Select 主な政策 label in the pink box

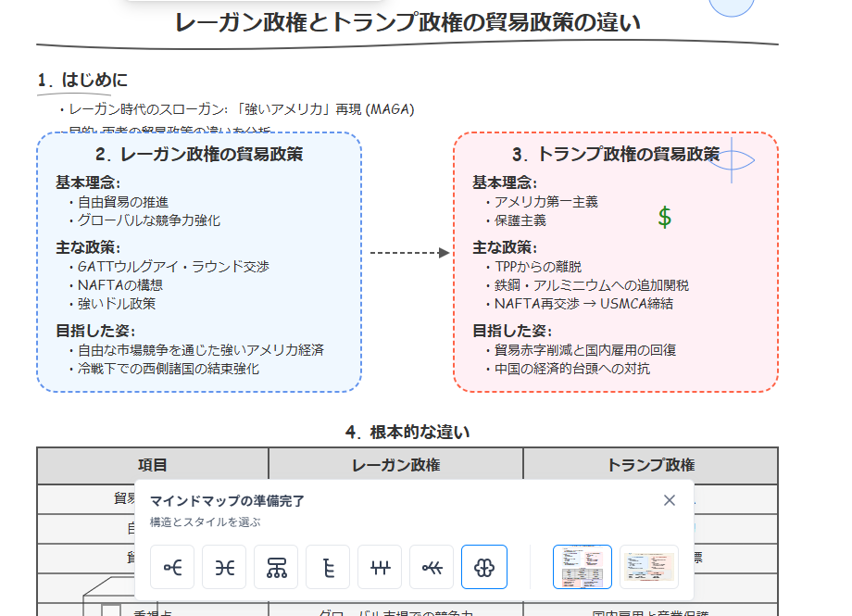pyautogui.click(x=505, y=248)
